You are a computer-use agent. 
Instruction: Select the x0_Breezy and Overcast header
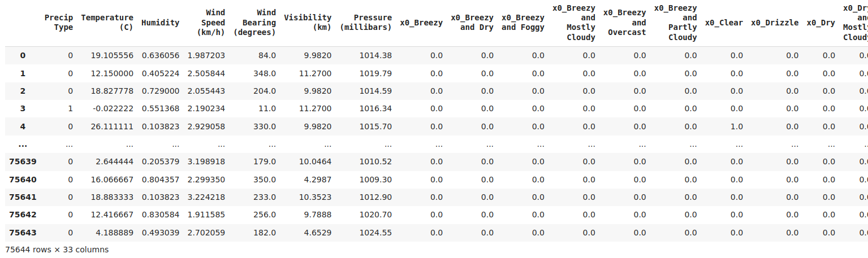point(625,23)
